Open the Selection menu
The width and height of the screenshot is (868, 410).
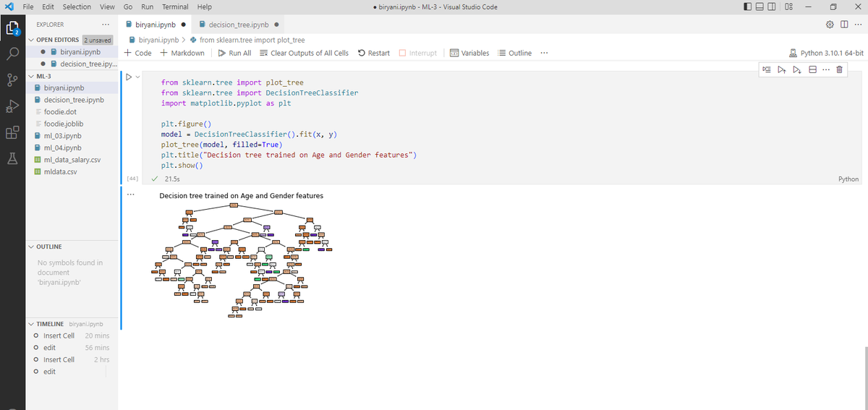pos(77,7)
